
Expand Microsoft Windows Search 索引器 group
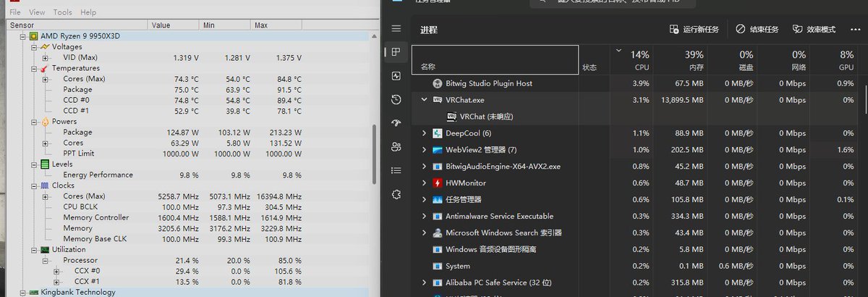coord(424,233)
